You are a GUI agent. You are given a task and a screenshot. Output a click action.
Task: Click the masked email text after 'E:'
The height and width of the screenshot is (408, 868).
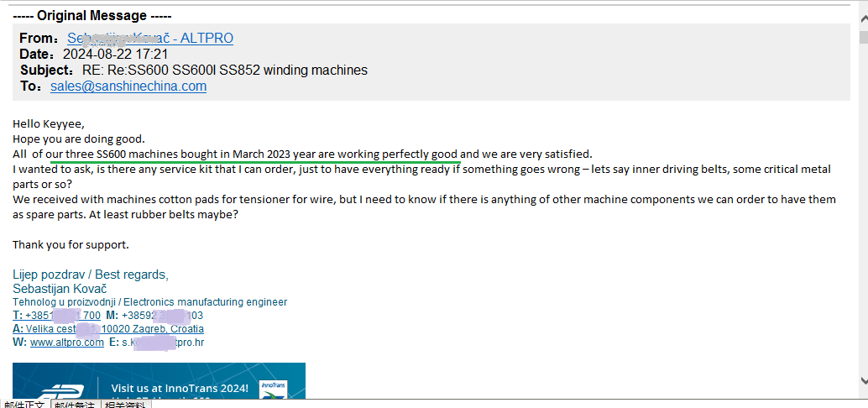163,343
